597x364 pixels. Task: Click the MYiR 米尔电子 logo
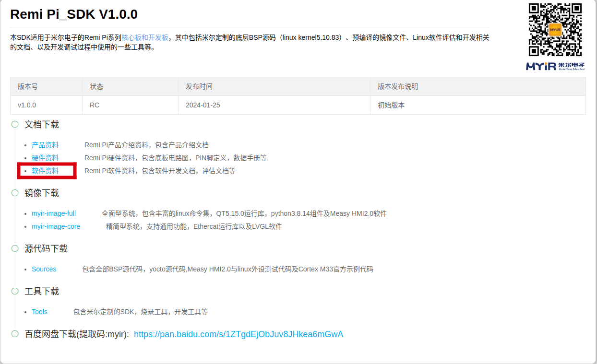(555, 66)
